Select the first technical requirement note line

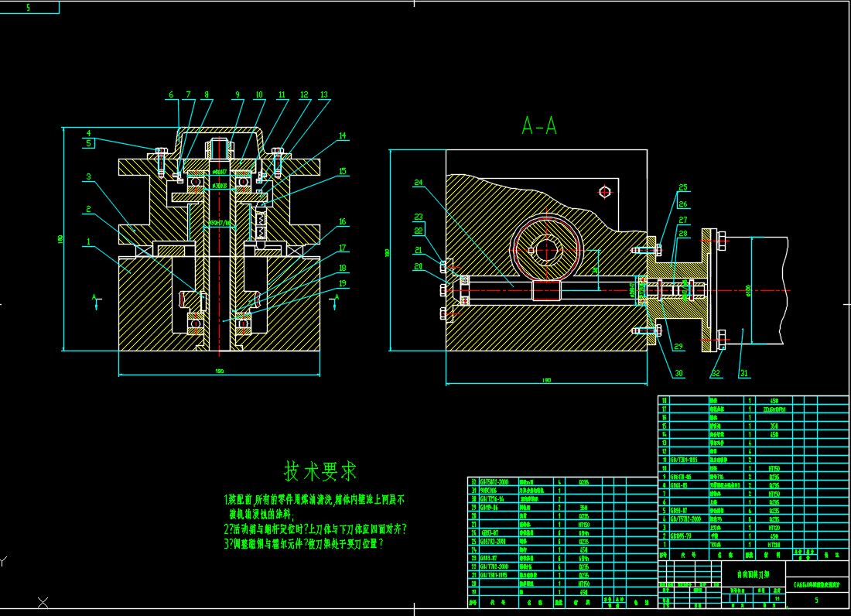313,500
